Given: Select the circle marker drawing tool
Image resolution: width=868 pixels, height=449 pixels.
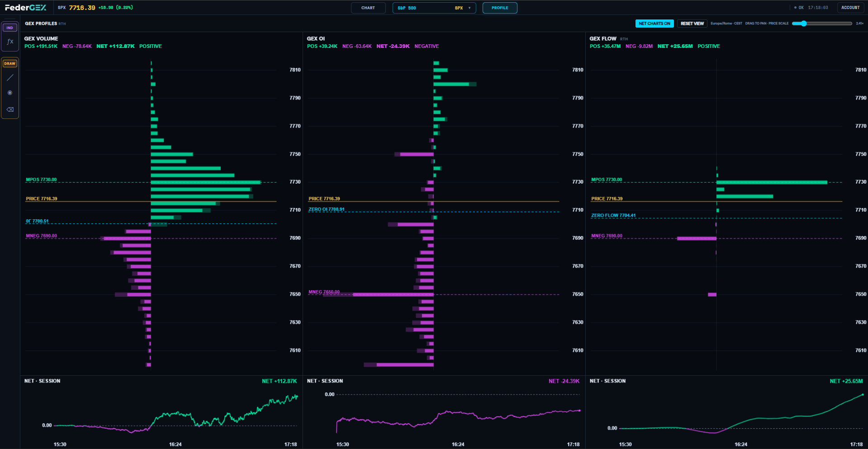Looking at the screenshot, I should (10, 93).
